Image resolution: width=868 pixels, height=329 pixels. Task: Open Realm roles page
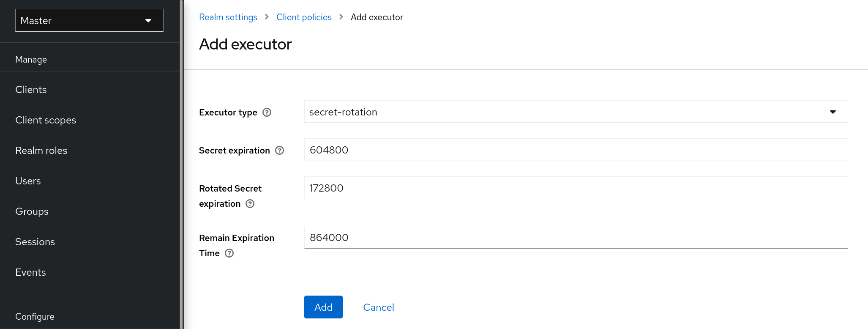[41, 151]
